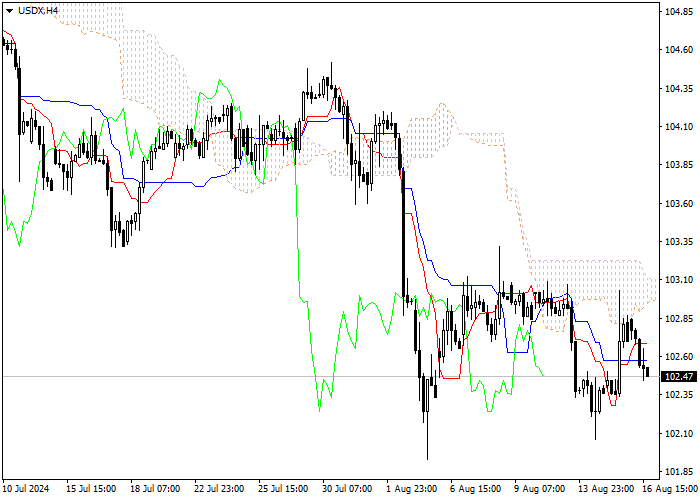Click the 104.10 price axis label
Screen dimensions: 700x500
pos(679,127)
